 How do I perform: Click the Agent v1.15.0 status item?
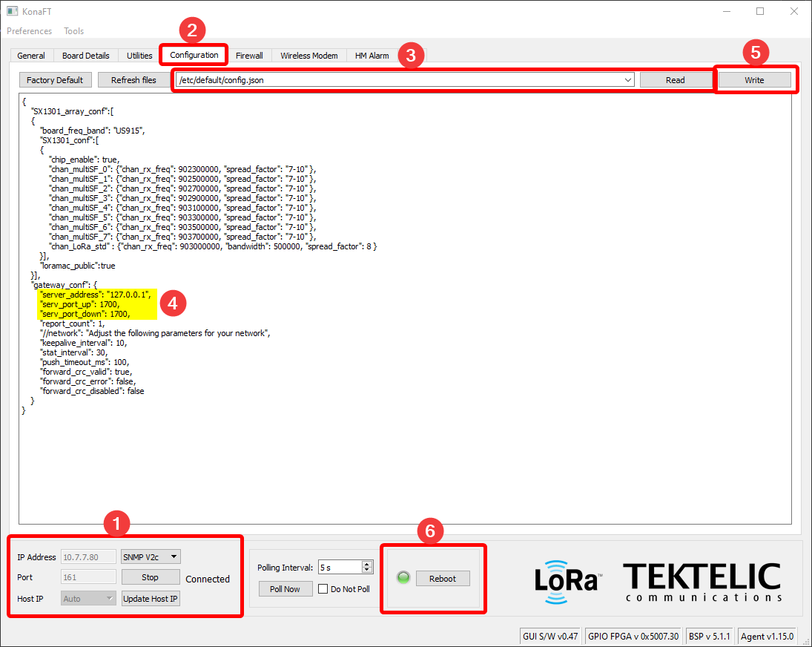[767, 636]
